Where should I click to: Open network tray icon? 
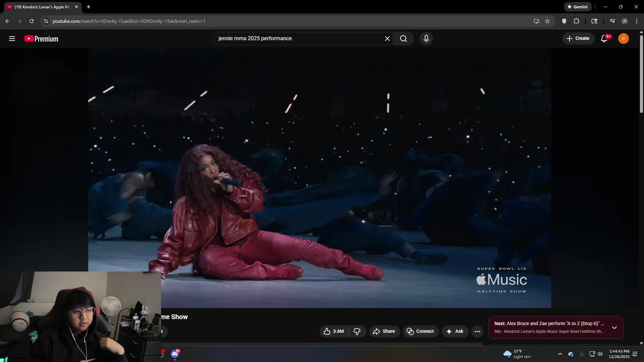[592, 354]
